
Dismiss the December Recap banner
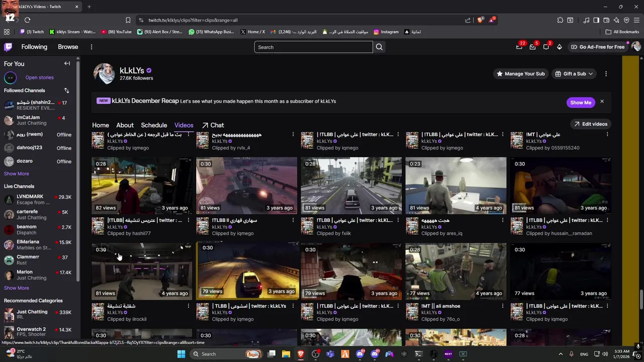pyautogui.click(x=602, y=102)
